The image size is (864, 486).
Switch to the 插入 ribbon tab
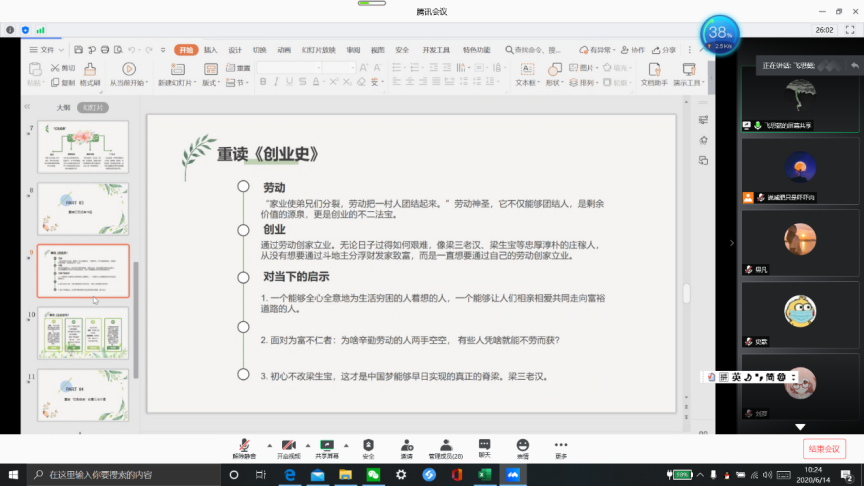211,49
